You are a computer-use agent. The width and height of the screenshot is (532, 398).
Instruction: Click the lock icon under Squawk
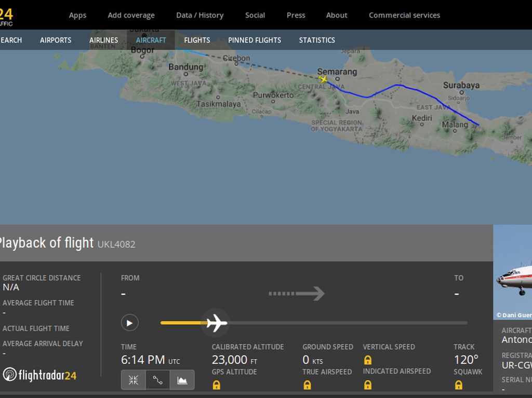458,385
